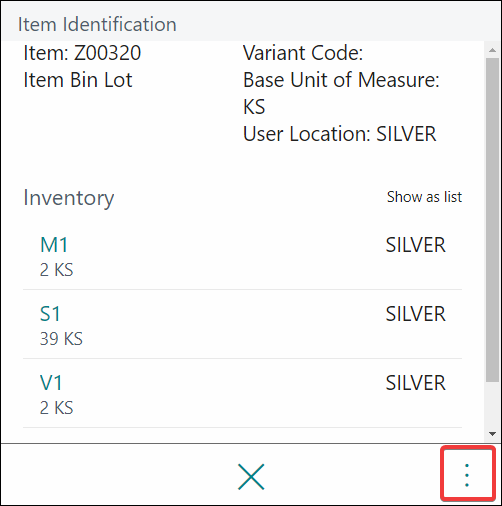Click the scrollbar down arrow
The width and height of the screenshot is (502, 506).
pos(492,434)
